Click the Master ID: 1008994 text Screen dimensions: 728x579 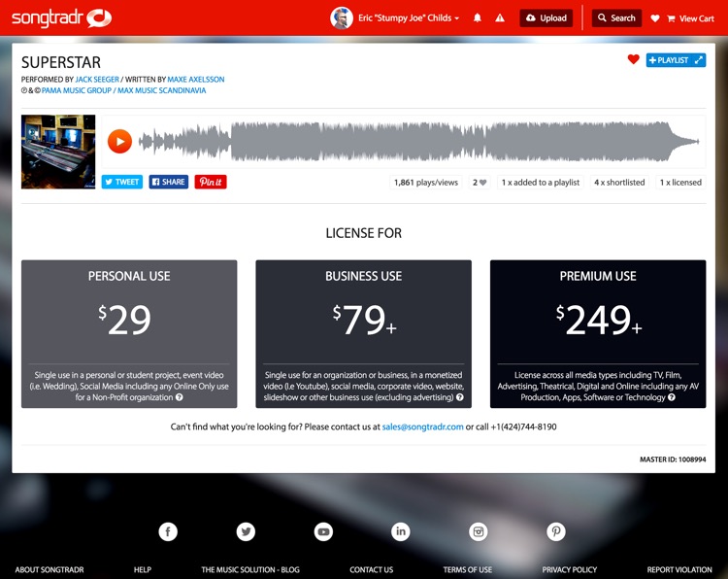pos(673,460)
